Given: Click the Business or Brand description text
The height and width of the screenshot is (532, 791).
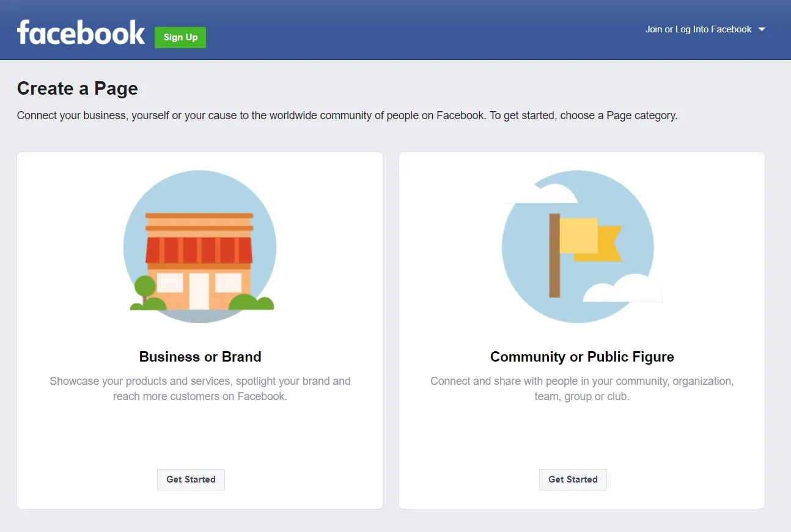Looking at the screenshot, I should point(200,388).
